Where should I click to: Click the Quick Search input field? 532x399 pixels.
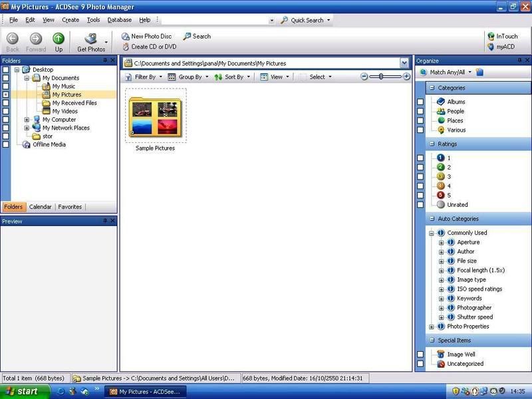tap(215, 21)
